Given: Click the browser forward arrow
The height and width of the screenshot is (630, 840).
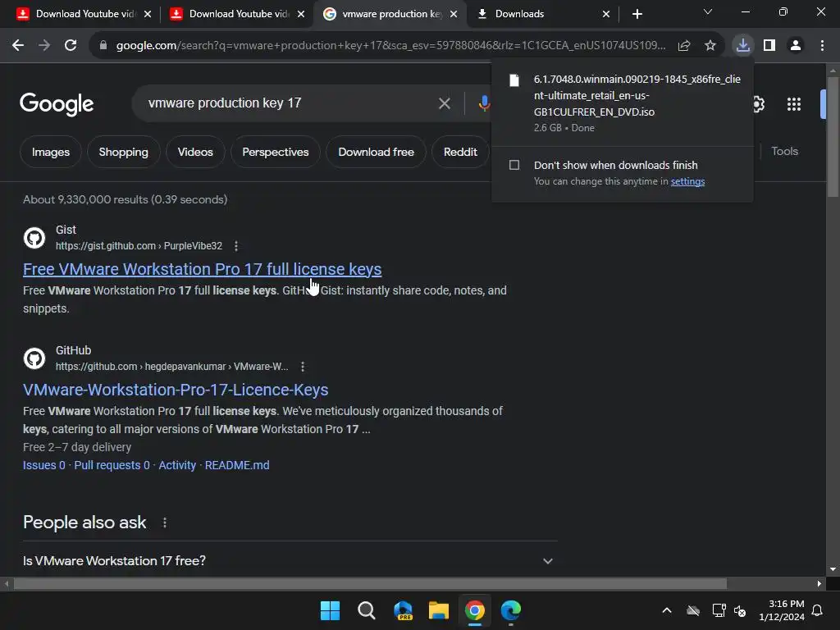Looking at the screenshot, I should click(x=44, y=46).
